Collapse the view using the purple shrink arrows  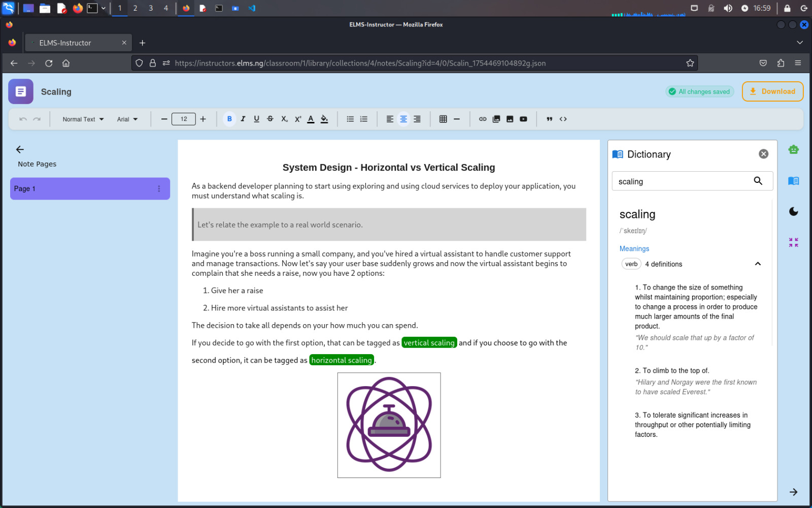click(x=793, y=242)
